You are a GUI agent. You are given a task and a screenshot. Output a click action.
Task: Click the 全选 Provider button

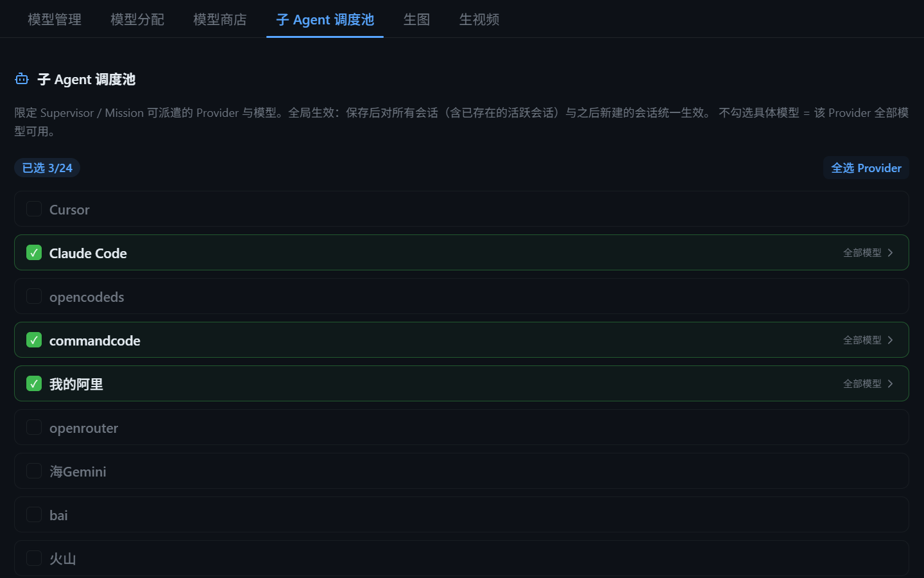(866, 168)
